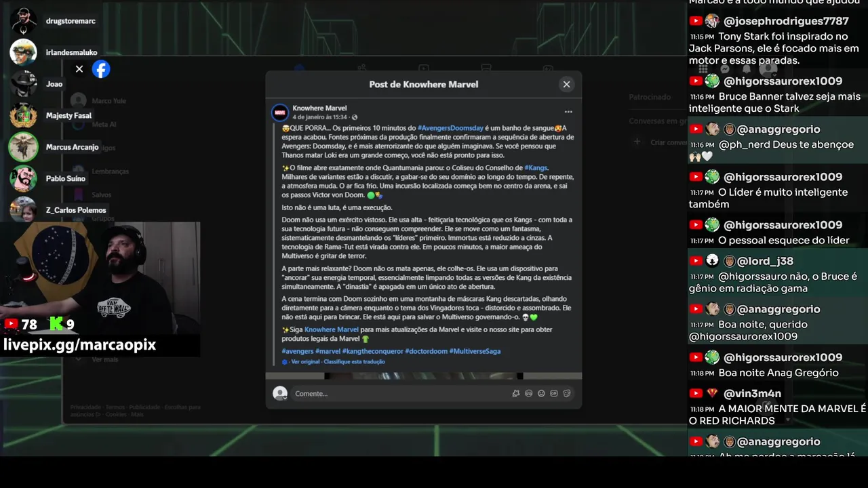
Task: Click @vin3m4n's diamond badge in chat
Action: click(712, 393)
